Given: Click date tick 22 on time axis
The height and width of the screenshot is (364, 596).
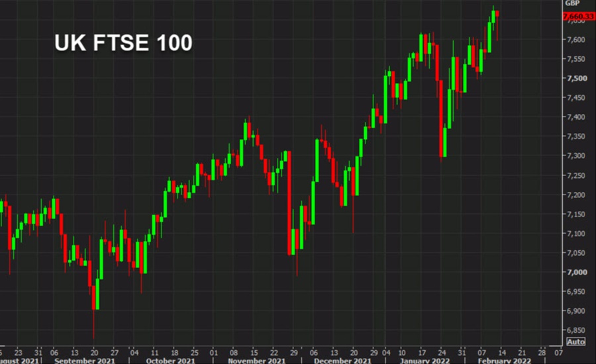Looking at the screenshot, I should pyautogui.click(x=274, y=353).
